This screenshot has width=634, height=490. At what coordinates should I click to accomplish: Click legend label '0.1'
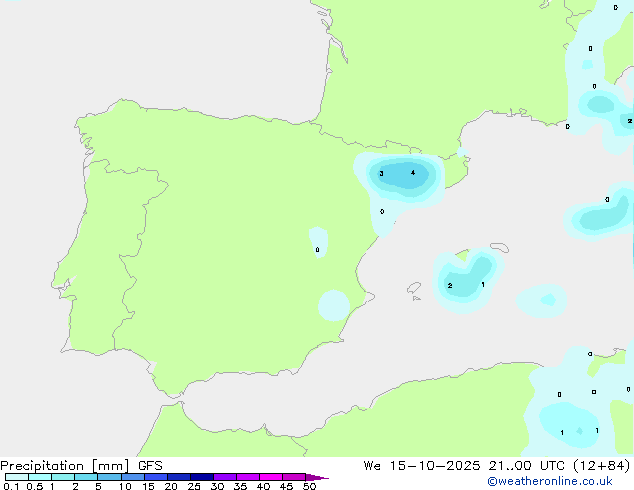point(11,486)
